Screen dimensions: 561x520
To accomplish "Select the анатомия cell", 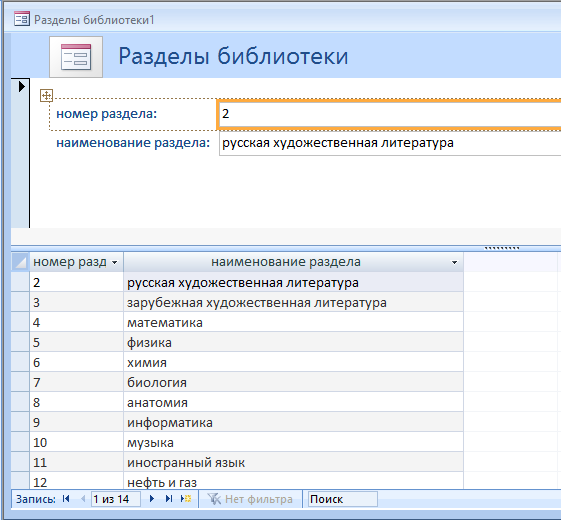I will click(x=293, y=403).
